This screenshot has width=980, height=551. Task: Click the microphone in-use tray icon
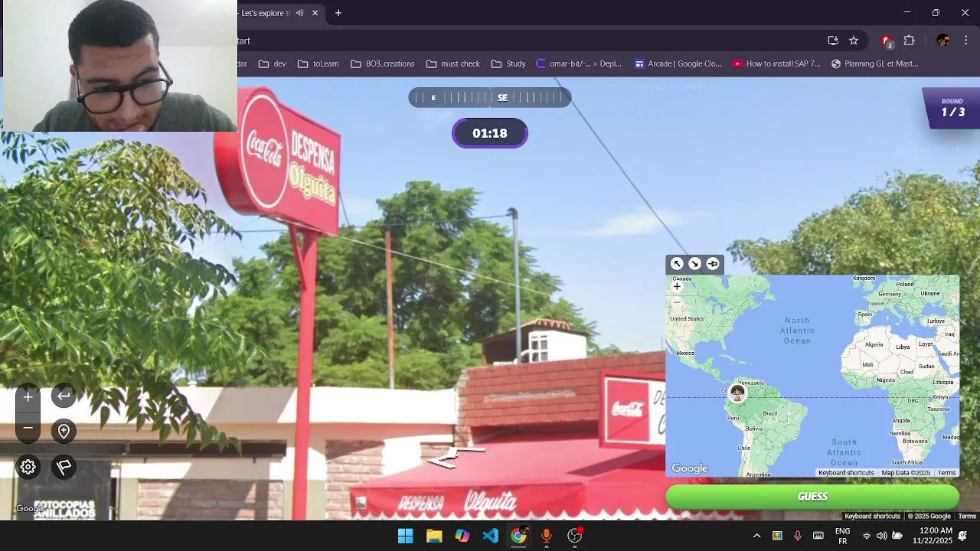797,536
